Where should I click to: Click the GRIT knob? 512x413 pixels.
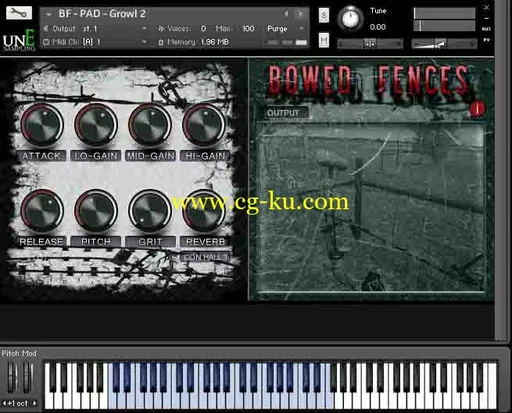point(150,211)
